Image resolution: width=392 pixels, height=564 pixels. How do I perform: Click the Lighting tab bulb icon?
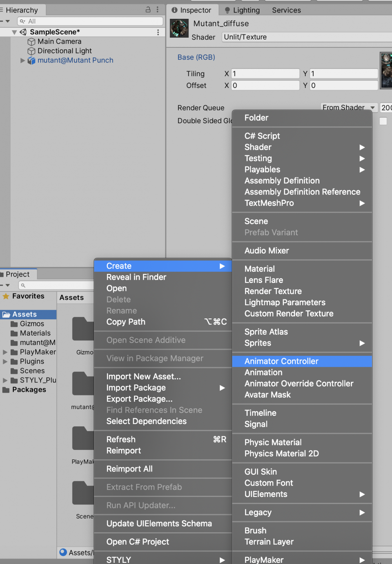[227, 10]
